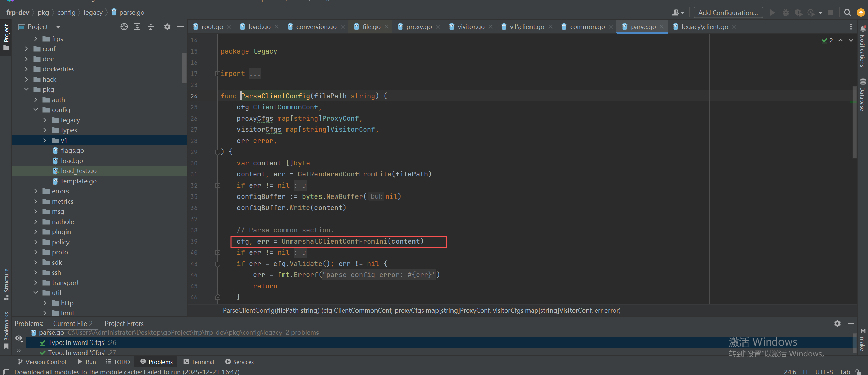The height and width of the screenshot is (375, 868).
Task: Toggle the import block fold marker
Action: tap(218, 74)
